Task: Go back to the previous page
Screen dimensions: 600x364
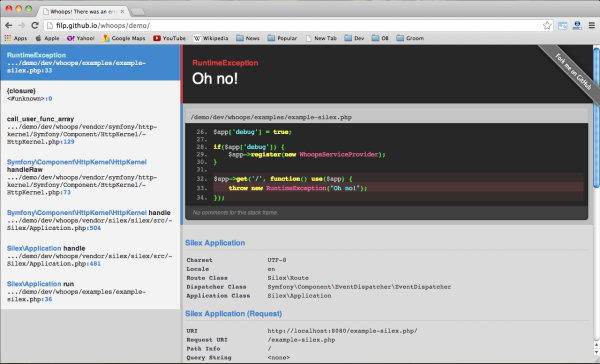Action: pyautogui.click(x=8, y=26)
